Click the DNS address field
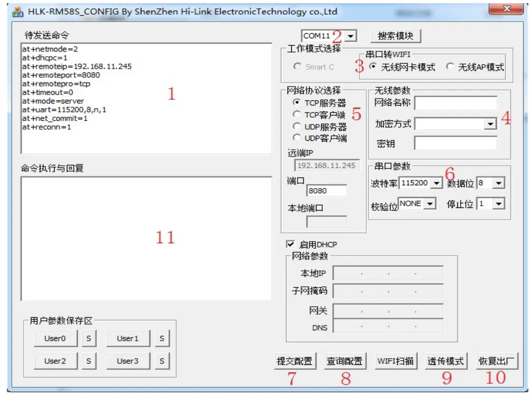Image resolution: width=532 pixels, height=397 pixels. (388, 327)
